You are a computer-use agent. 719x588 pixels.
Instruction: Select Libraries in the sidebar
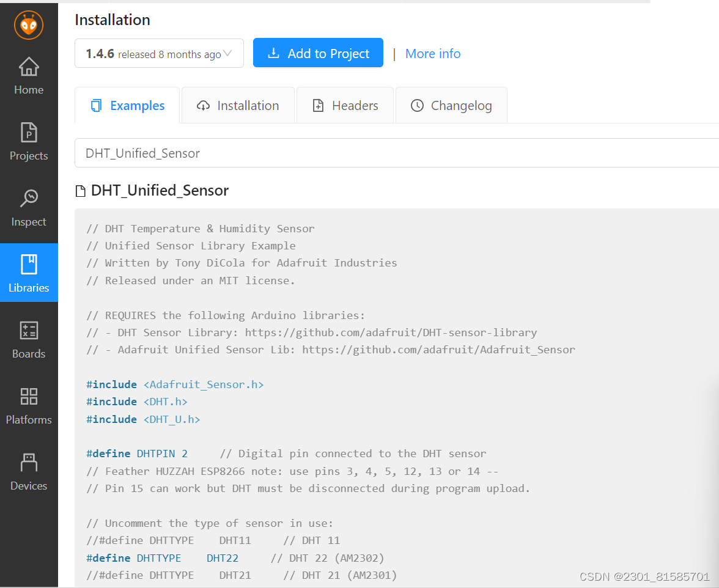pyautogui.click(x=28, y=273)
